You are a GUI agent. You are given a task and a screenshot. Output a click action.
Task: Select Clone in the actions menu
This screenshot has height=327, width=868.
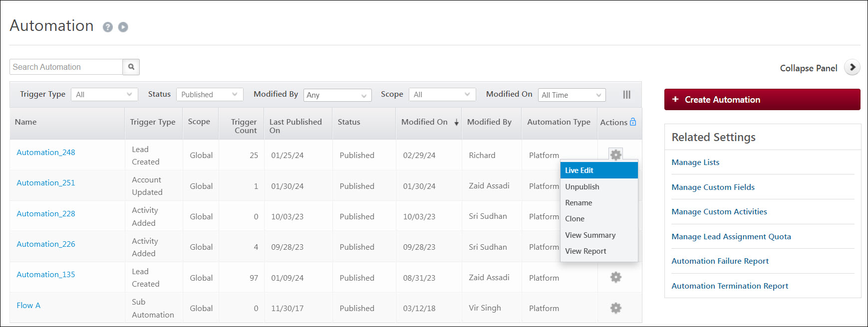pos(599,218)
